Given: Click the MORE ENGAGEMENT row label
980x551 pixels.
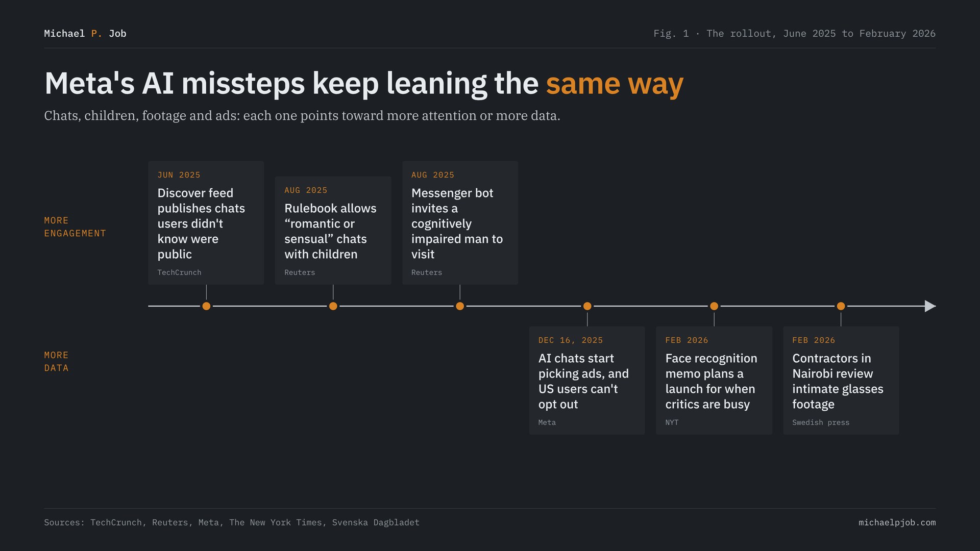Looking at the screenshot, I should click(75, 227).
